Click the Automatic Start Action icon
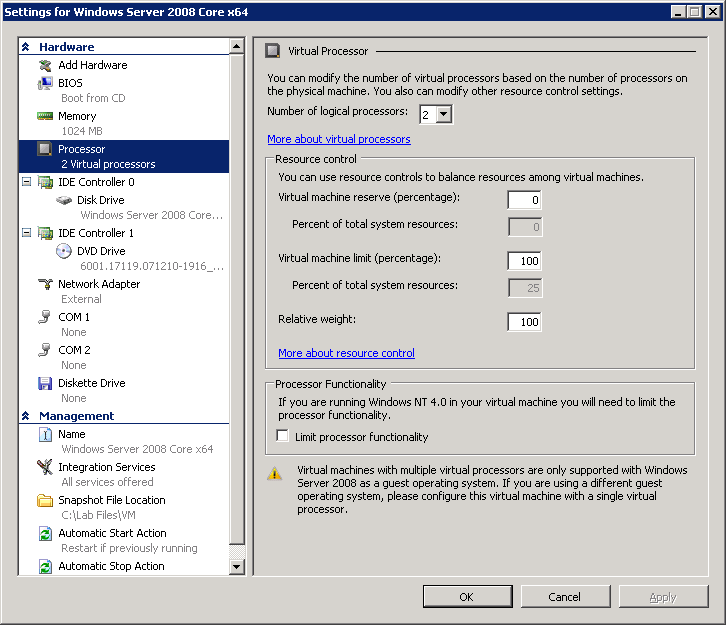The height and width of the screenshot is (625, 726). coord(45,533)
